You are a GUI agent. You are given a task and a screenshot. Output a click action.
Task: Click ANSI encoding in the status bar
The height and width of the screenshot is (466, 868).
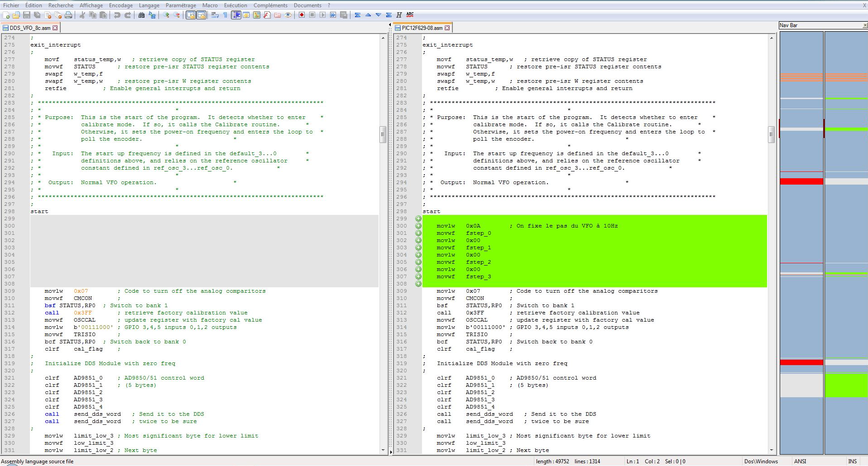pos(800,461)
